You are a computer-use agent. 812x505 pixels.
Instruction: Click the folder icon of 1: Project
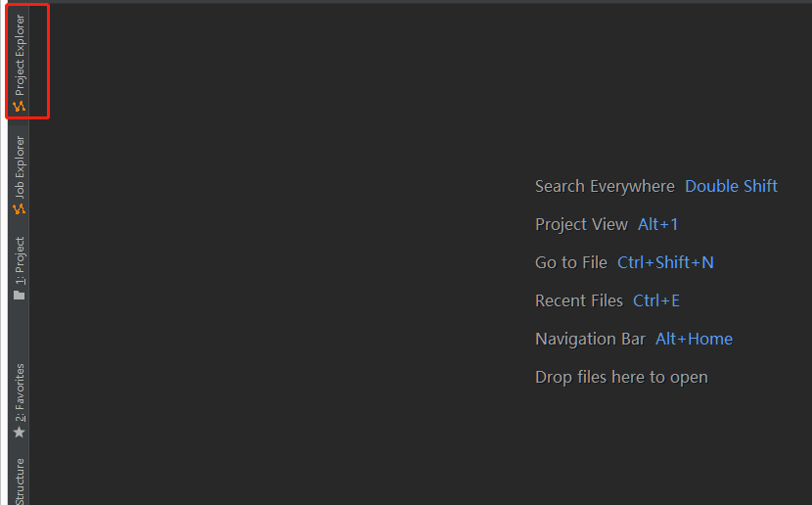coord(19,295)
